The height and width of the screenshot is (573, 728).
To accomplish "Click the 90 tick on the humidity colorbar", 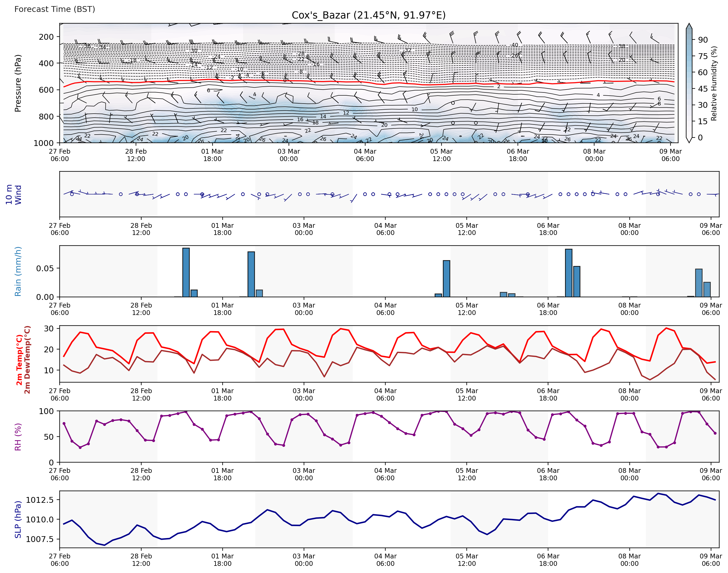I will point(703,40).
